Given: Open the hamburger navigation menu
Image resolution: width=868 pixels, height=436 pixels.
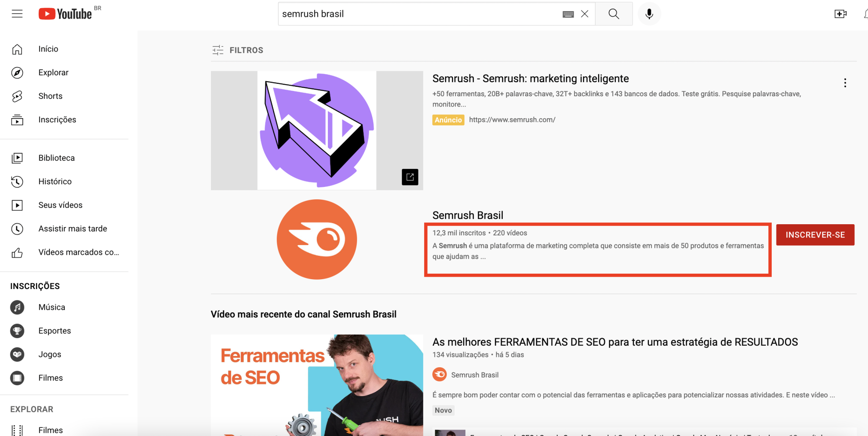Looking at the screenshot, I should point(17,13).
